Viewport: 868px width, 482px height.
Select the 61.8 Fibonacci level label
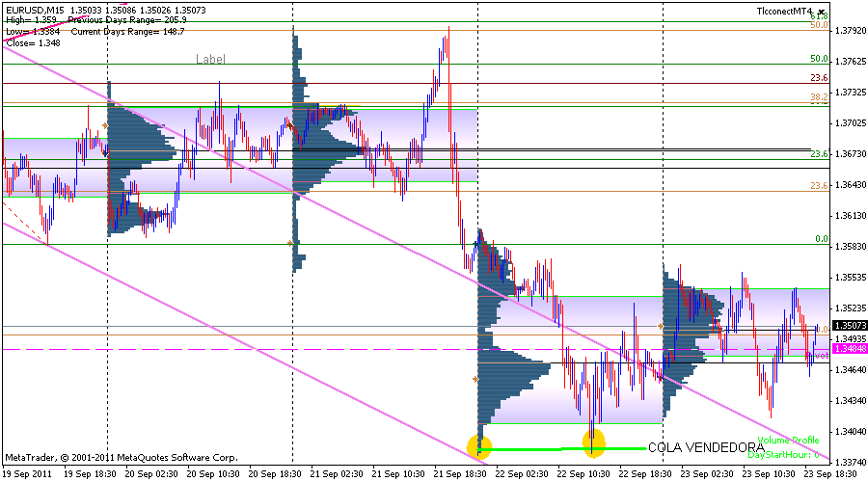tap(819, 16)
